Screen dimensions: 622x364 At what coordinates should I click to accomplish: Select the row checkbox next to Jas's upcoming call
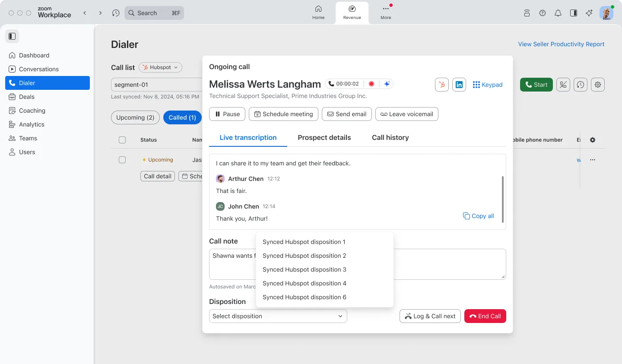pyautogui.click(x=122, y=159)
